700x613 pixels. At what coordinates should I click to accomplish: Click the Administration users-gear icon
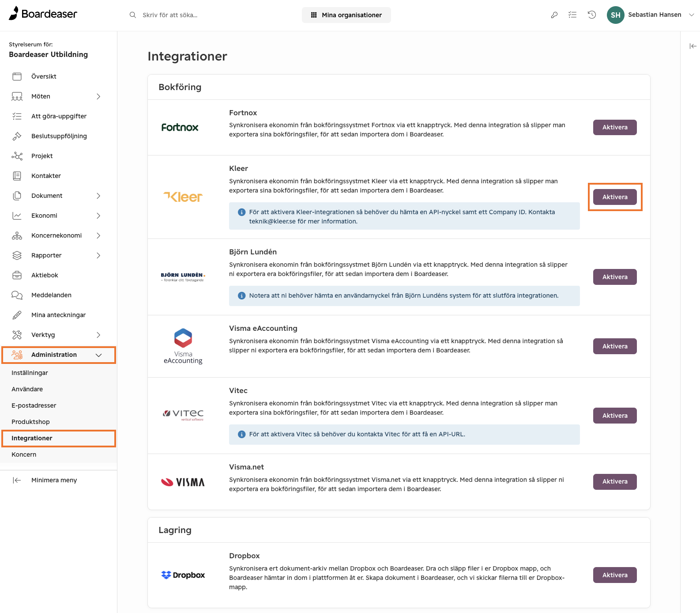(x=17, y=355)
